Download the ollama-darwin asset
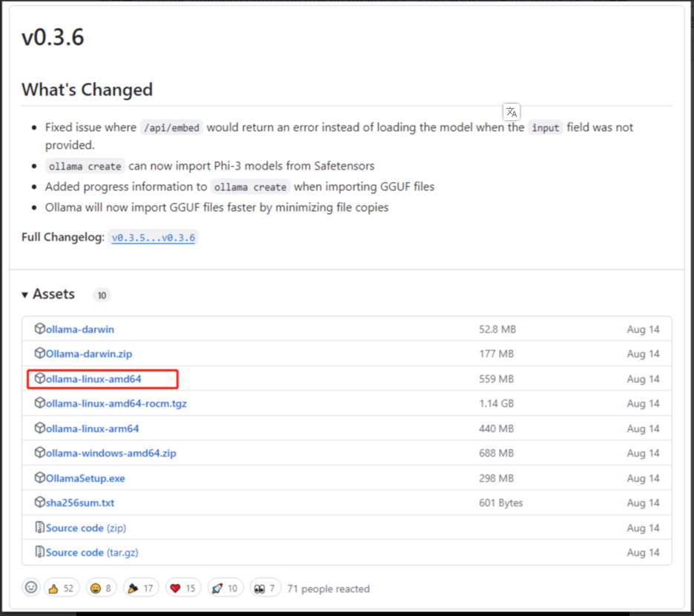Viewport: 694px width, 616px height. point(80,329)
